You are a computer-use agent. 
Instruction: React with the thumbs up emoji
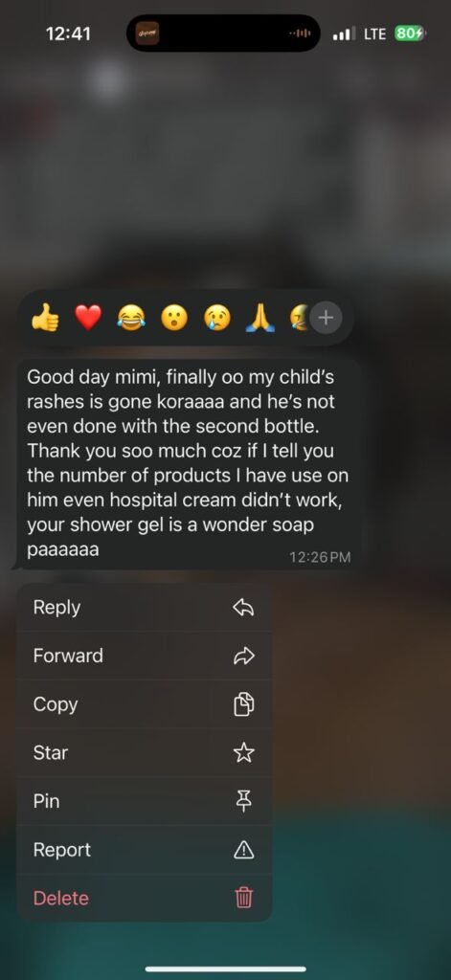(45, 320)
